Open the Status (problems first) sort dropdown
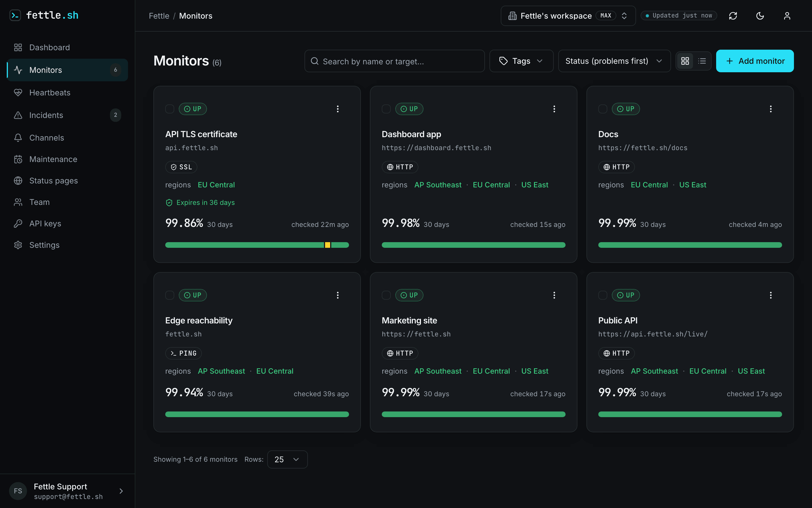Image resolution: width=812 pixels, height=508 pixels. (614, 61)
